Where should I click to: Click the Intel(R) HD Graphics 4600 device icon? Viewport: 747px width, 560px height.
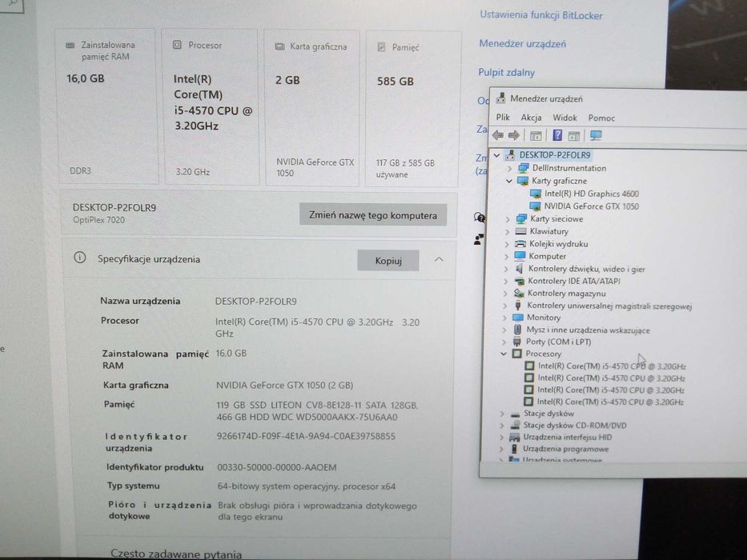coord(536,194)
